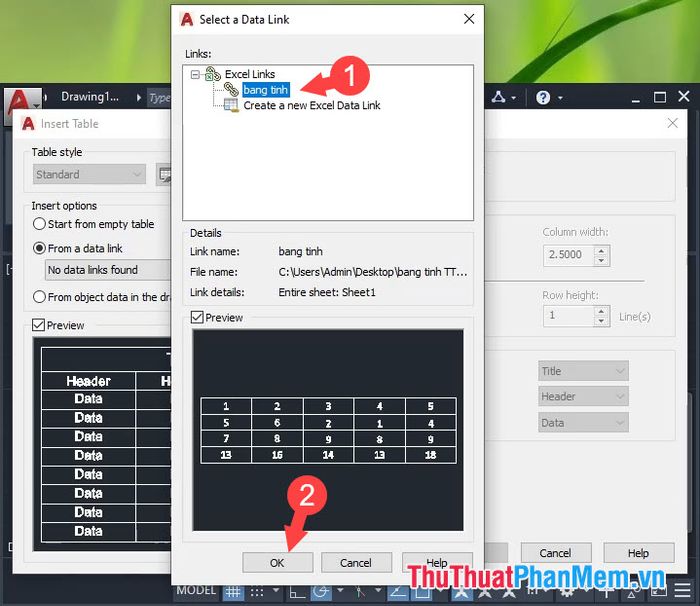Collapse the Excel Links tree node
Image resolution: width=700 pixels, height=606 pixels.
coord(195,75)
